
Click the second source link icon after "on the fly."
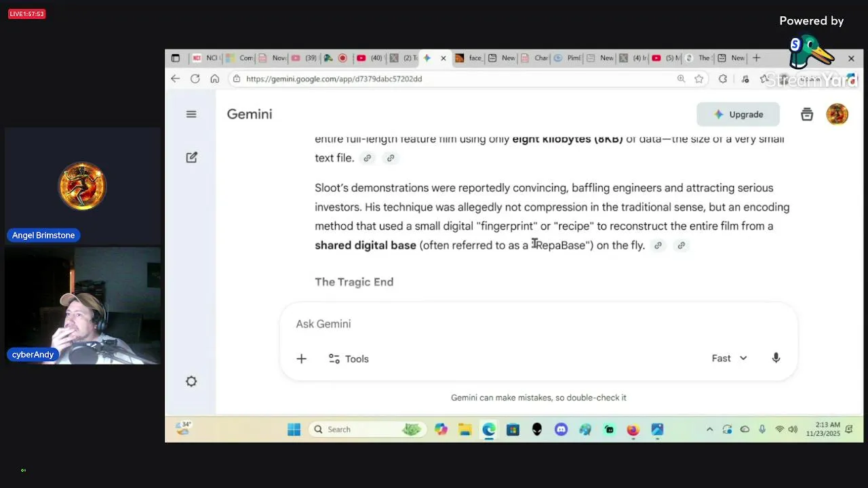pos(682,245)
